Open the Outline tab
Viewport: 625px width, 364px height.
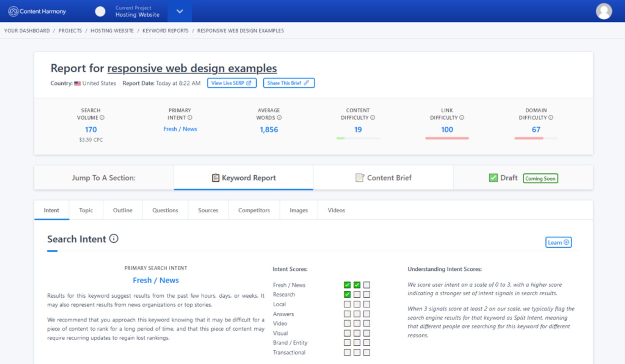click(x=123, y=210)
